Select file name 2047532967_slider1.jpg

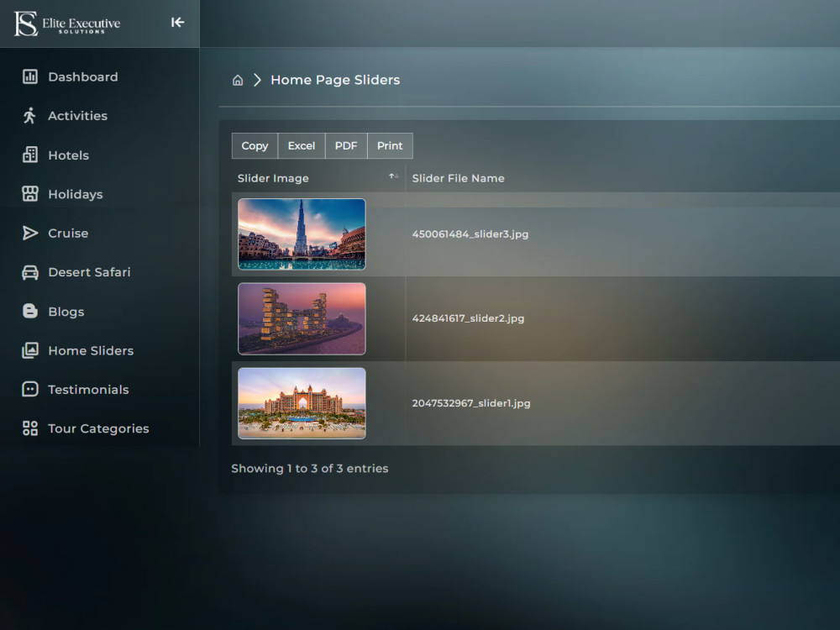tap(471, 403)
